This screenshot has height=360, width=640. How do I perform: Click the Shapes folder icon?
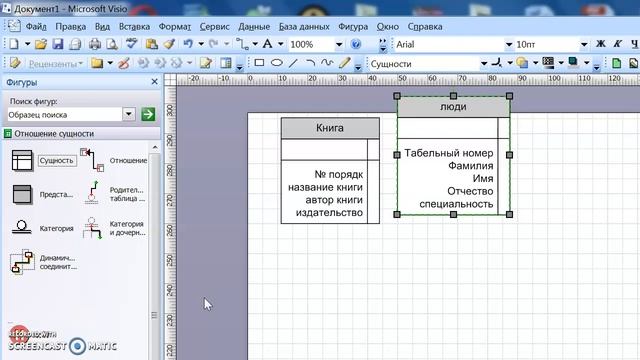(97, 63)
